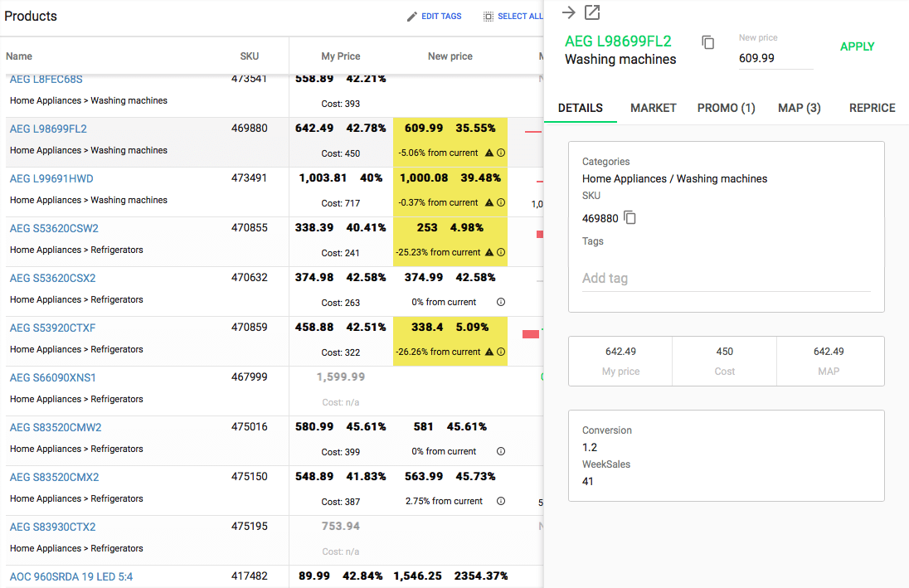Image resolution: width=909 pixels, height=588 pixels.
Task: Switch to the DETAILS tab
Action: pyautogui.click(x=581, y=108)
